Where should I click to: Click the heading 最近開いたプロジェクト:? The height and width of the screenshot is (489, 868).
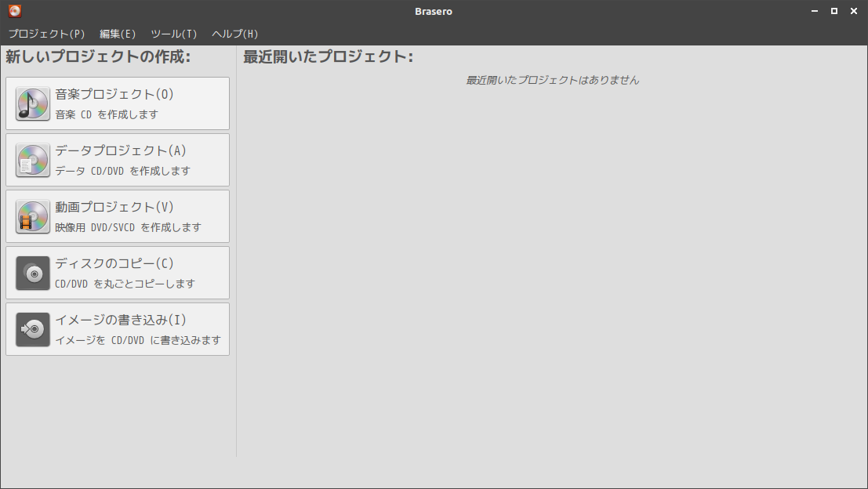(x=329, y=56)
